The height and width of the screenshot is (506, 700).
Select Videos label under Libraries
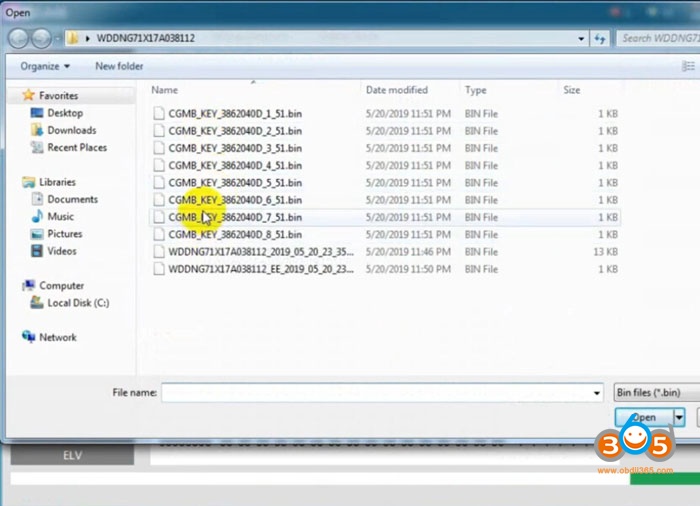pos(62,251)
